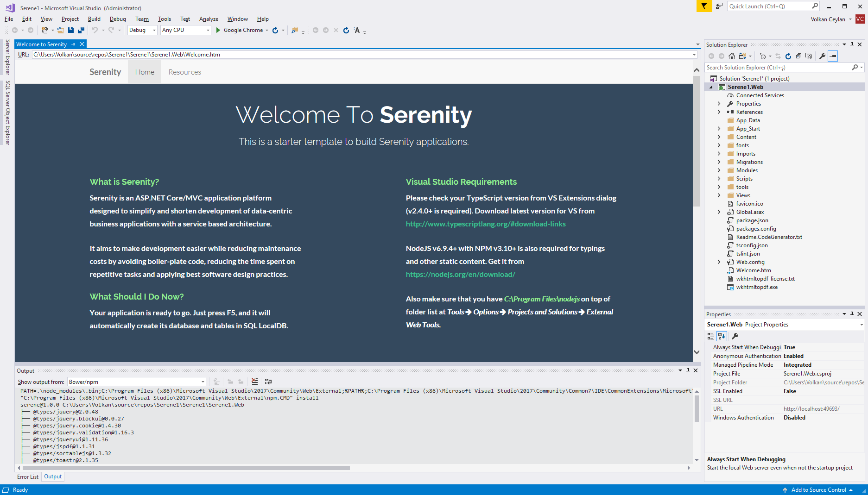Refresh the web page preview toolbar icon
Screen dimensions: 868x495
[x=346, y=30]
